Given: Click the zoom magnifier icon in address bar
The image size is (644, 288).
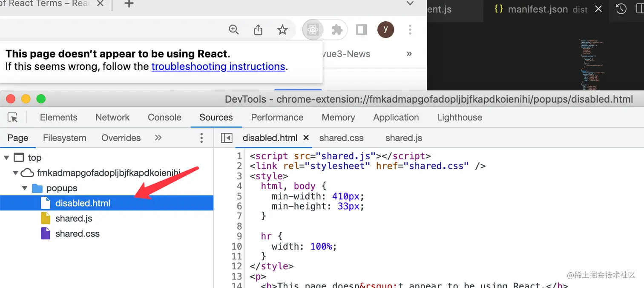Looking at the screenshot, I should [234, 29].
